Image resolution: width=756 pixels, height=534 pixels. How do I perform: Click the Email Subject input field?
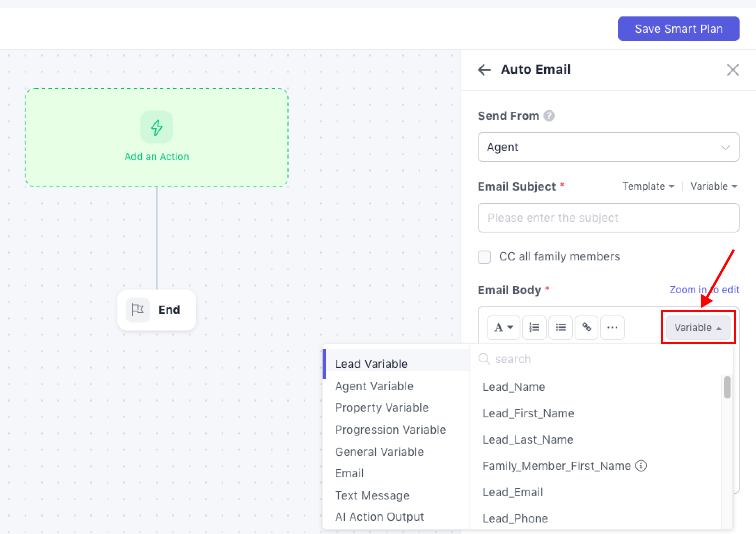(x=608, y=218)
